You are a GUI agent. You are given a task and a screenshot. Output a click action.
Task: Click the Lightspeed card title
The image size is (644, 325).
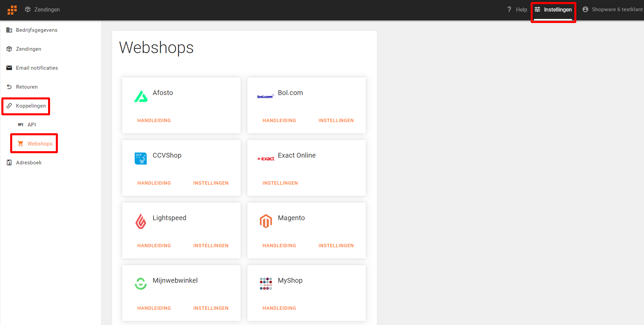tap(170, 218)
